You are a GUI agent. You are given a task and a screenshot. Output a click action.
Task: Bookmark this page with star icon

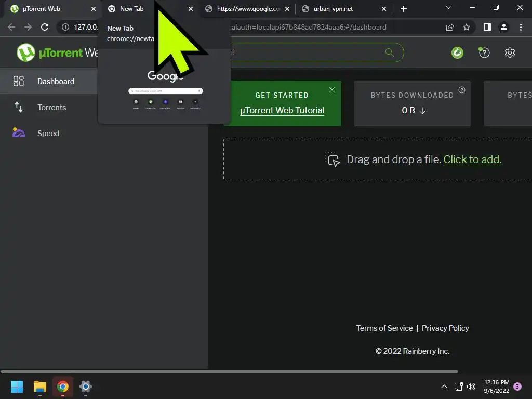click(467, 27)
